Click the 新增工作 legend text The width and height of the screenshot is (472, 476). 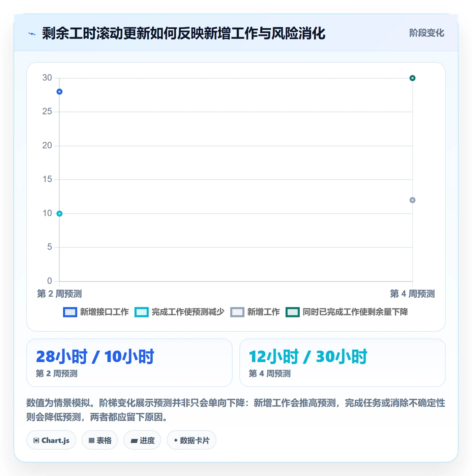tap(264, 312)
